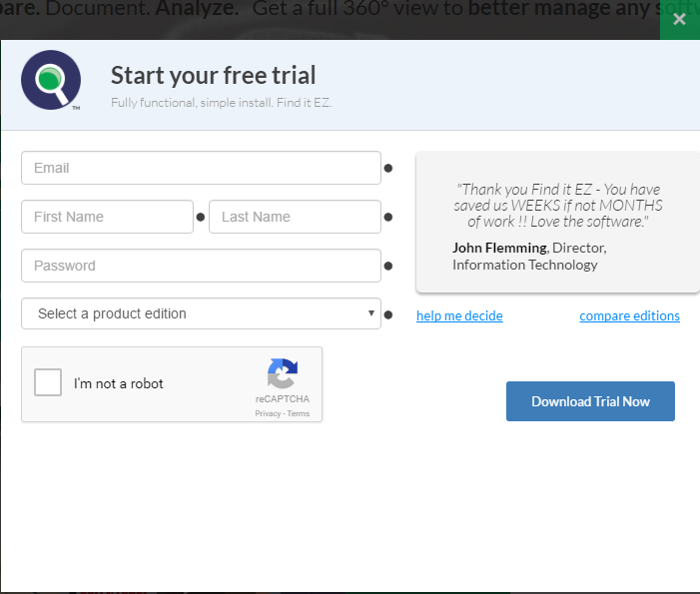Screen dimensions: 700x594
Task: Check the I'm not a robot box
Action: tap(48, 382)
